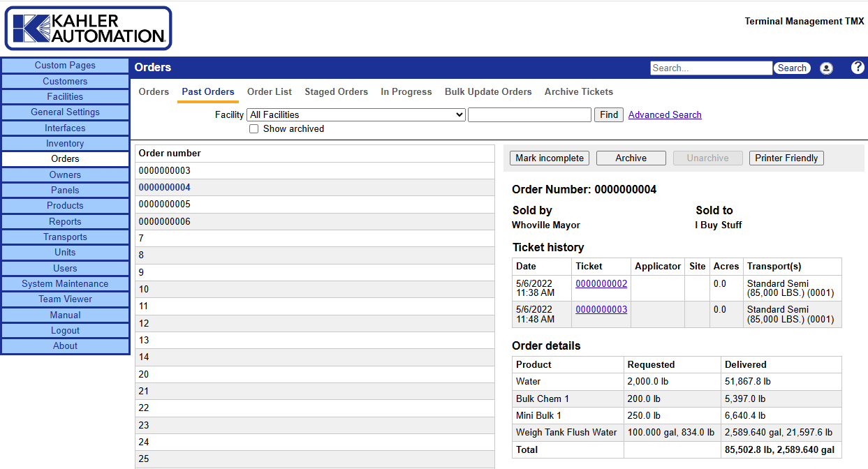Open the Advanced Search link
Viewport: 868px width, 469px height.
tap(664, 115)
